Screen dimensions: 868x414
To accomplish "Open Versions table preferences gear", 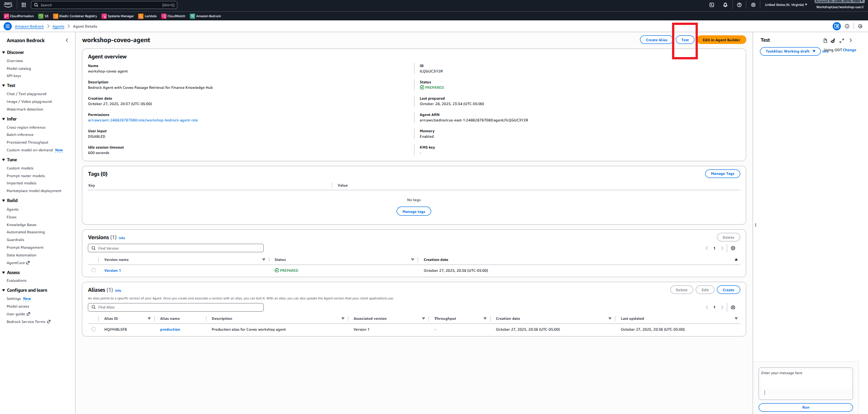I will click(733, 248).
